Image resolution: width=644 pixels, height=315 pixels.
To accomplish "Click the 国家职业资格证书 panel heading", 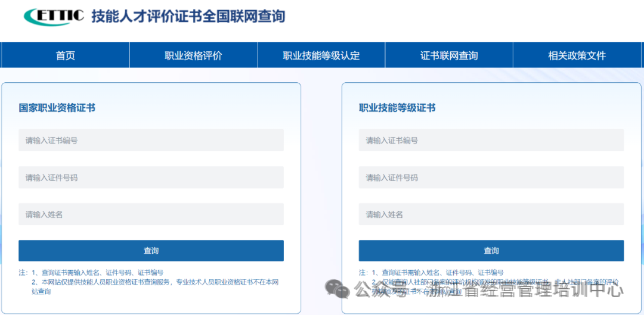I will point(57,108).
